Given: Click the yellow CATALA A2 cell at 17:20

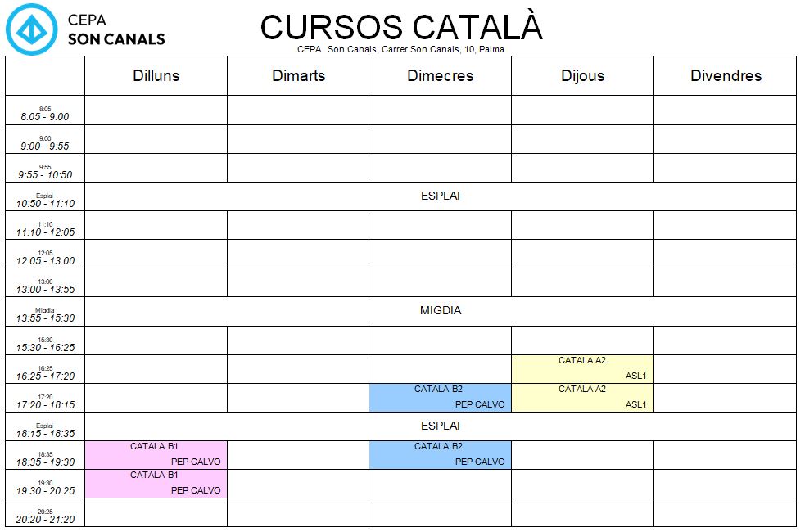Looking at the screenshot, I should [583, 398].
